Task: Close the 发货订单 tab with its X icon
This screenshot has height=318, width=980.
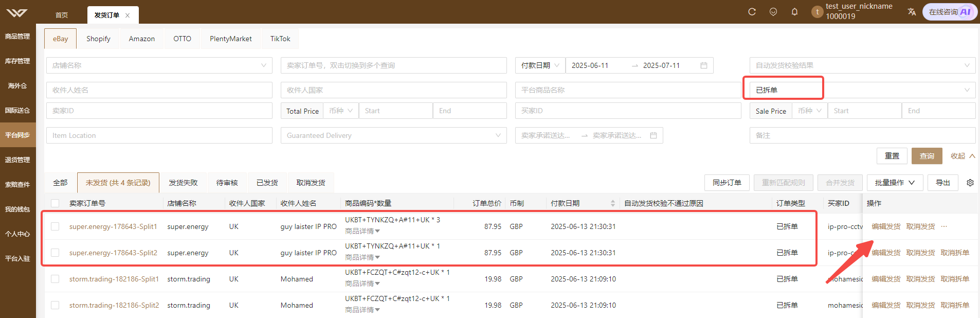Action: (128, 15)
